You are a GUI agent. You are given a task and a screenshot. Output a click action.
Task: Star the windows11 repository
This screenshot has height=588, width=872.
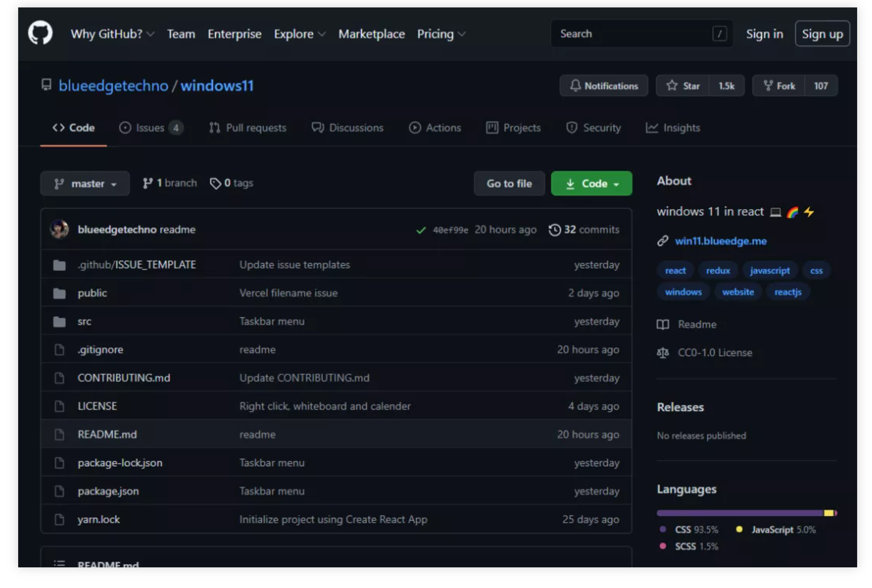(683, 86)
